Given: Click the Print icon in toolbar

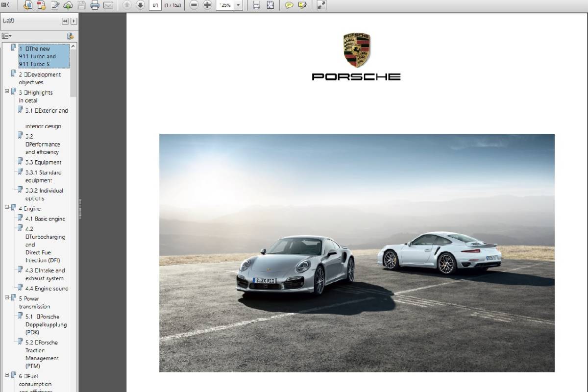Looking at the screenshot, I should [95, 5].
